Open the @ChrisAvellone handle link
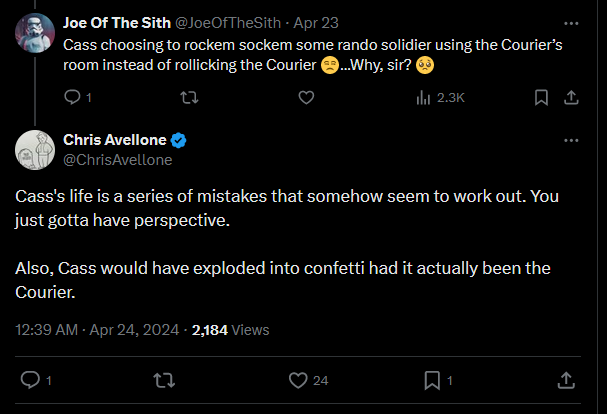The image size is (607, 414). coord(118,159)
